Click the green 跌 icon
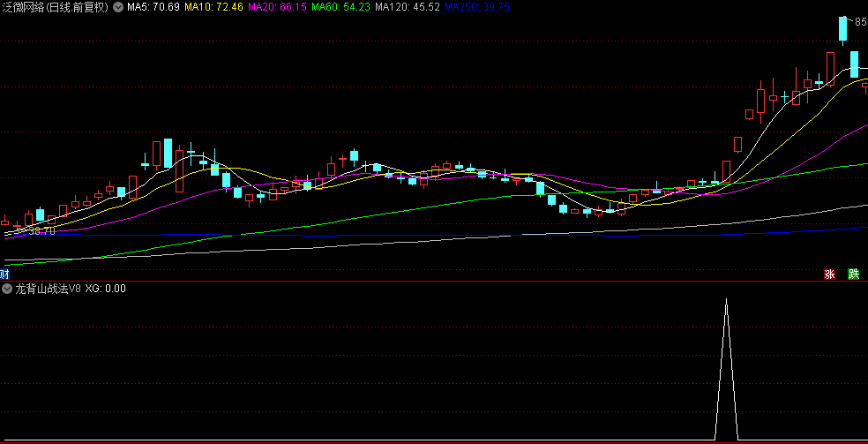The height and width of the screenshot is (444, 868). [x=854, y=275]
